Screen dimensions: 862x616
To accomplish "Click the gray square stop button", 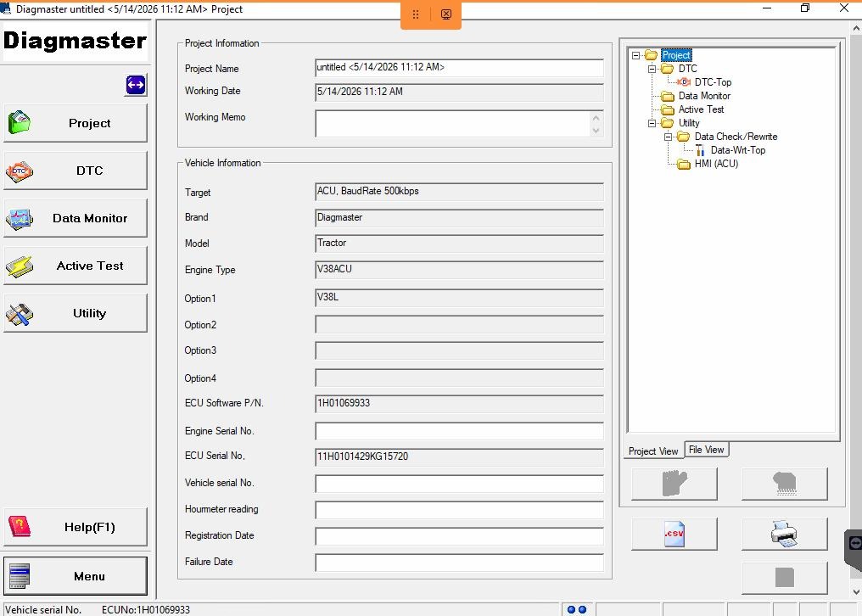I will point(784,578).
